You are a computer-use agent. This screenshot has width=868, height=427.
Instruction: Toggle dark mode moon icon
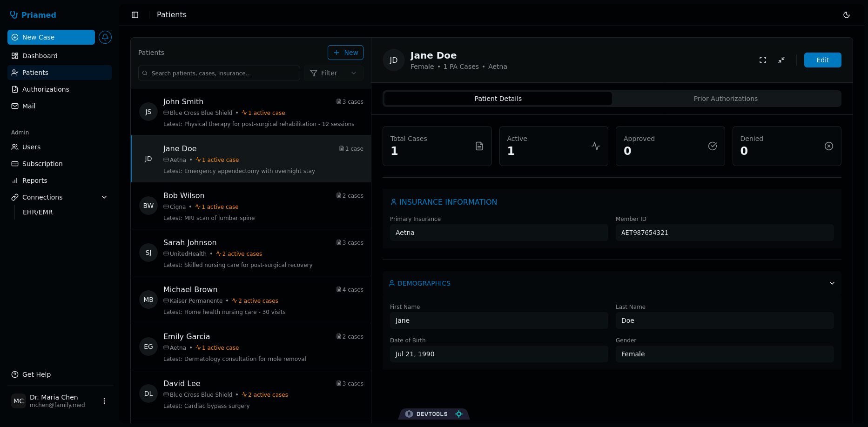[x=846, y=15]
